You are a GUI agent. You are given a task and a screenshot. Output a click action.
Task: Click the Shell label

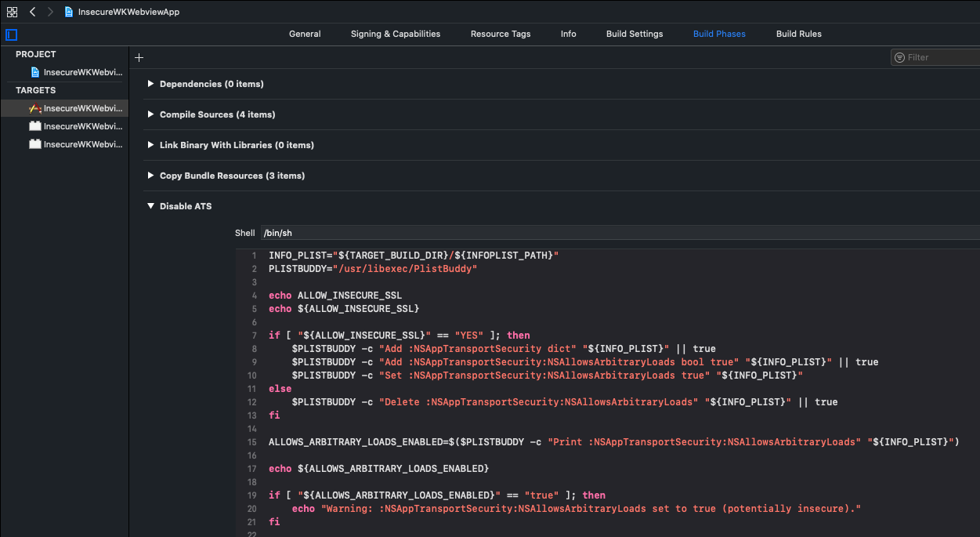tap(245, 233)
